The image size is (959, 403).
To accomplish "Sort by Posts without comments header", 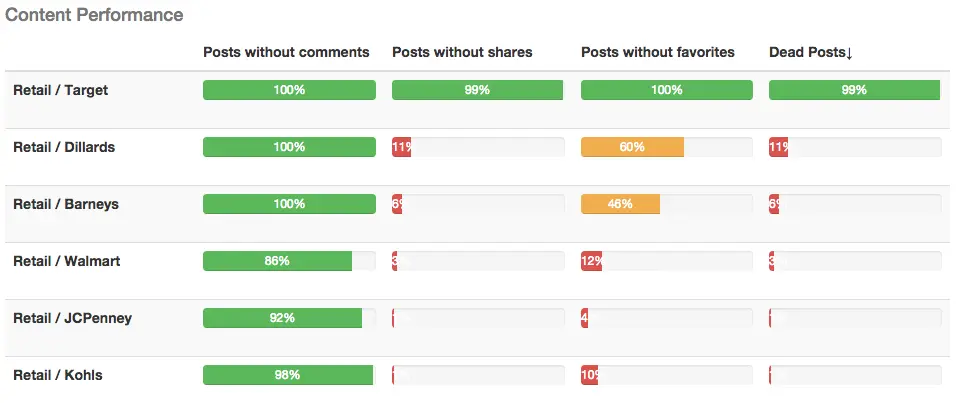I will [x=286, y=52].
